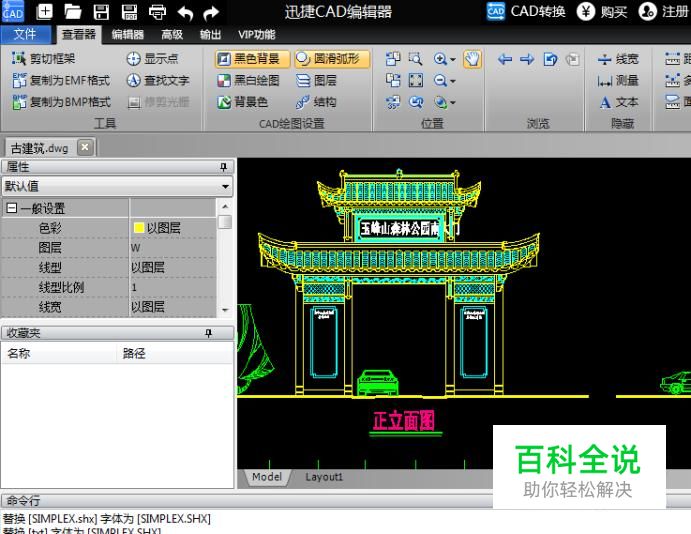The height and width of the screenshot is (534, 691).
Task: Open the 查找文字 find text tool
Action: tap(158, 80)
